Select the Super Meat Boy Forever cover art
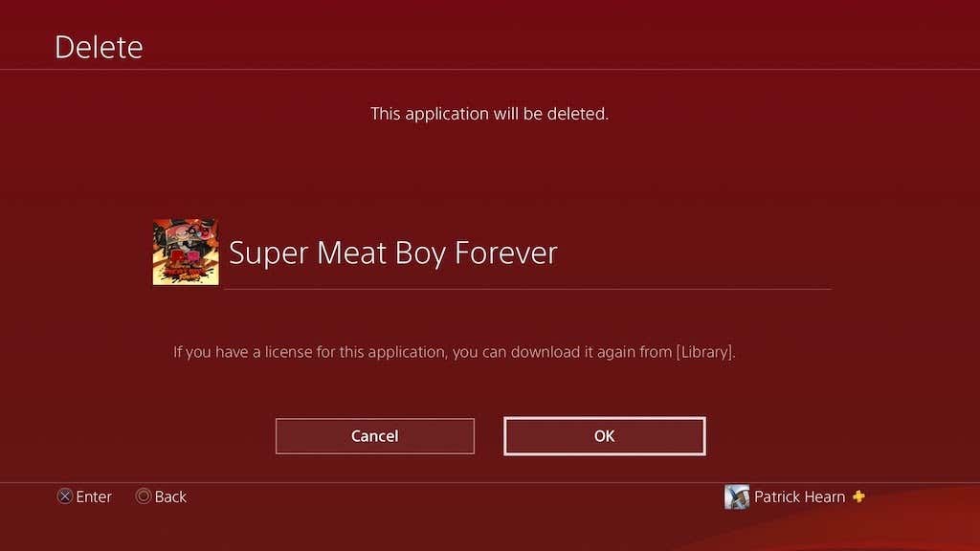Image resolution: width=980 pixels, height=551 pixels. 186,252
